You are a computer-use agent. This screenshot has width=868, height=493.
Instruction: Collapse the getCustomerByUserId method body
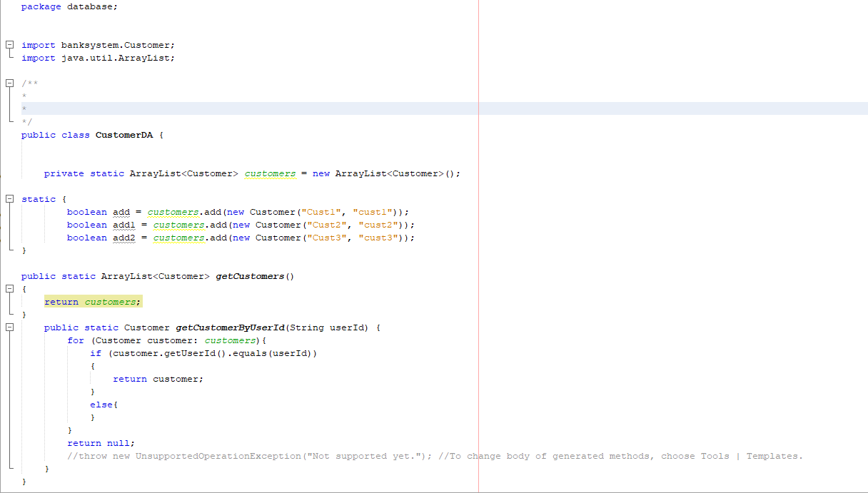(9, 327)
